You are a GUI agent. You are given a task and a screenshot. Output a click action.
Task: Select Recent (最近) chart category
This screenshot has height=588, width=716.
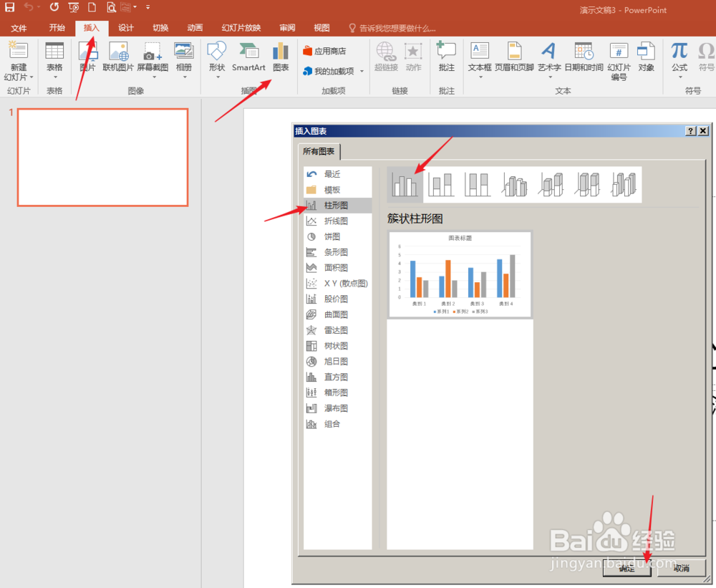[337, 174]
